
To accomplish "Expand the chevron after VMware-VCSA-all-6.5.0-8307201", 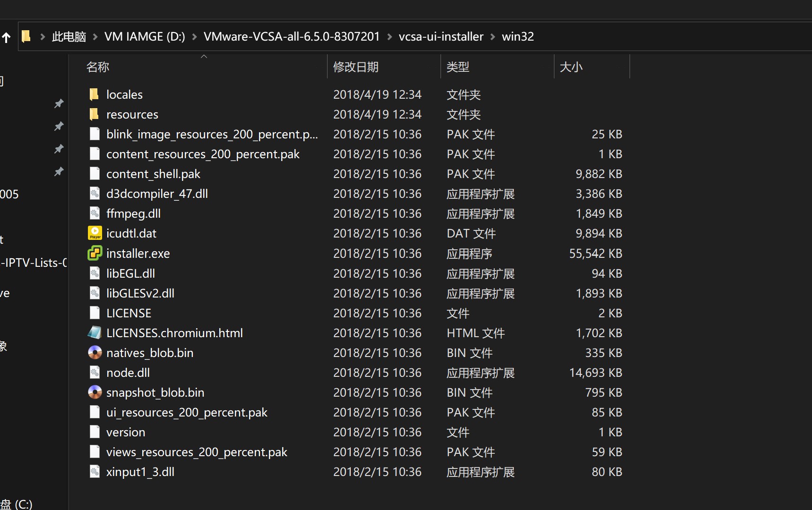I will (389, 37).
